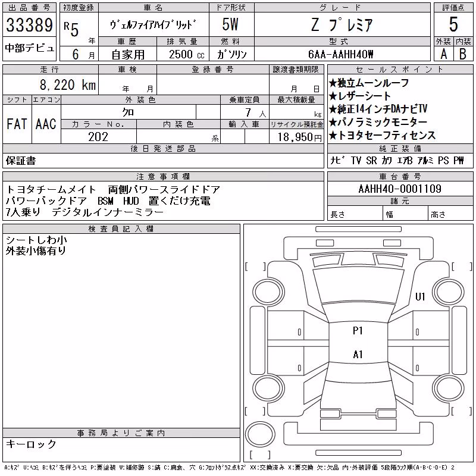Image resolution: width=476 pixels, height=476 pixels.
Task: Click chassis number AAHH40-0001109
Action: [400, 189]
